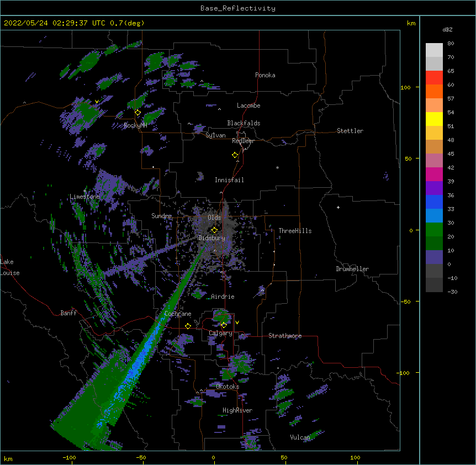Click the RockyMH map label
The height and width of the screenshot is (465, 476).
point(135,125)
